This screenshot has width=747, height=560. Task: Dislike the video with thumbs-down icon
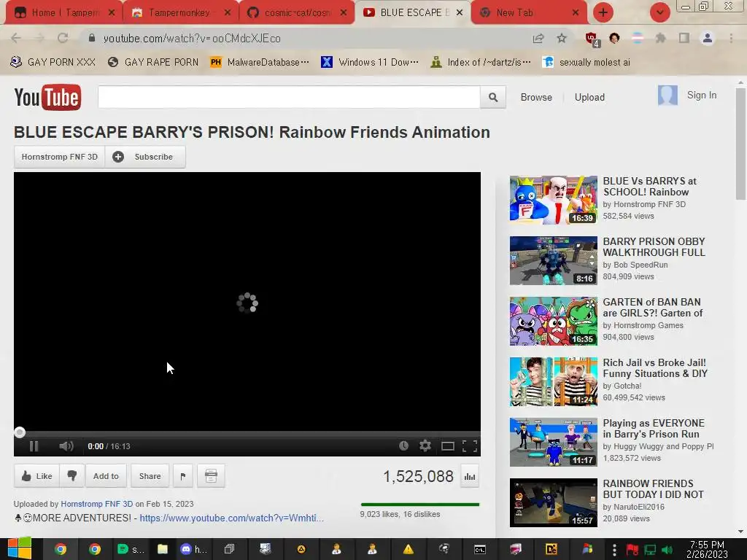pyautogui.click(x=72, y=475)
